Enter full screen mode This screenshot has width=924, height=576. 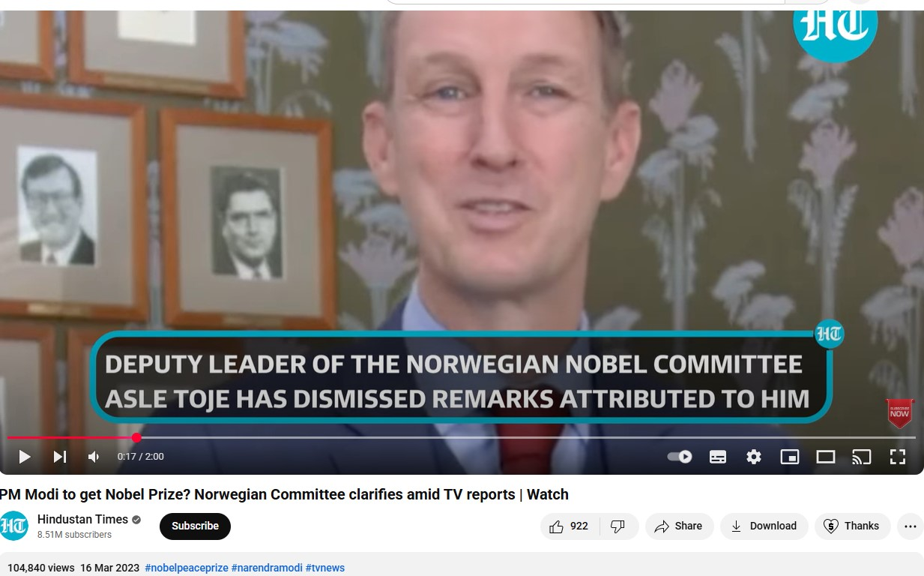point(898,457)
